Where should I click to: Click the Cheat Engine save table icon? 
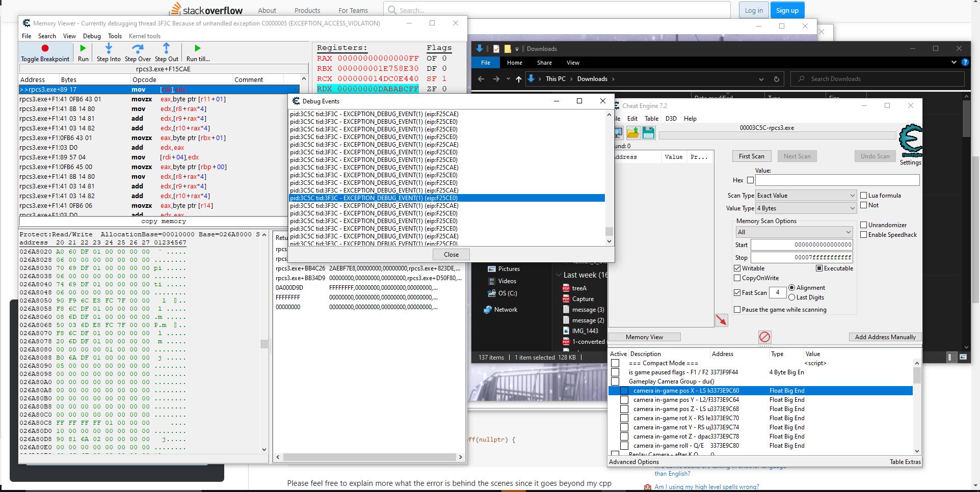click(648, 133)
